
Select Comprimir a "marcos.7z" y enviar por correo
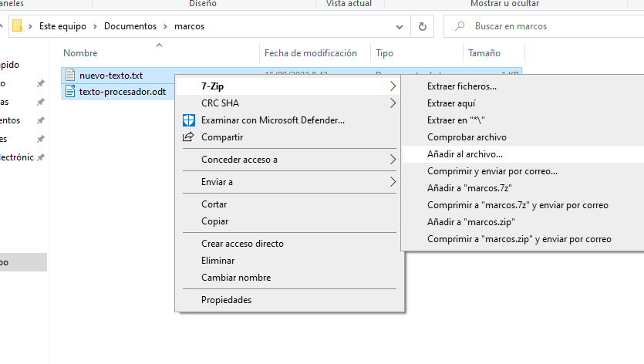tap(523, 205)
